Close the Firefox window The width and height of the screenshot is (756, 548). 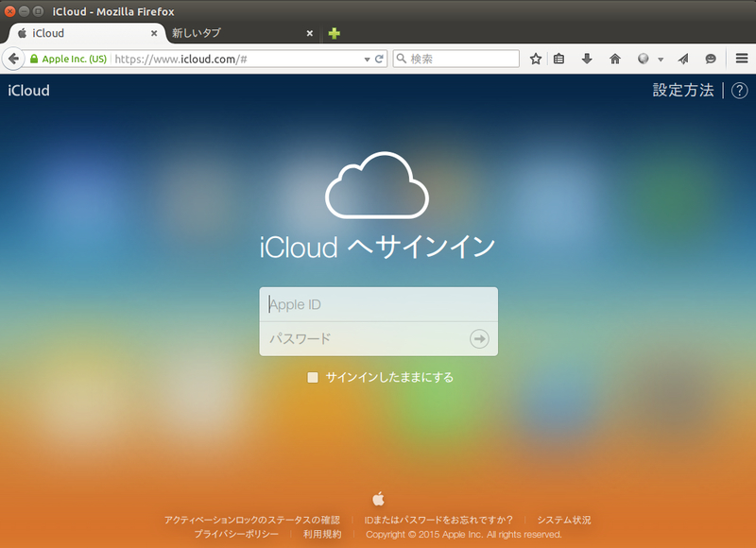point(9,11)
